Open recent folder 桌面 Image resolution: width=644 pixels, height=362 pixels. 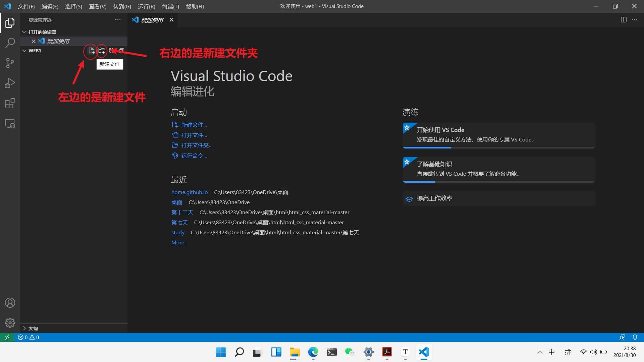pyautogui.click(x=177, y=202)
